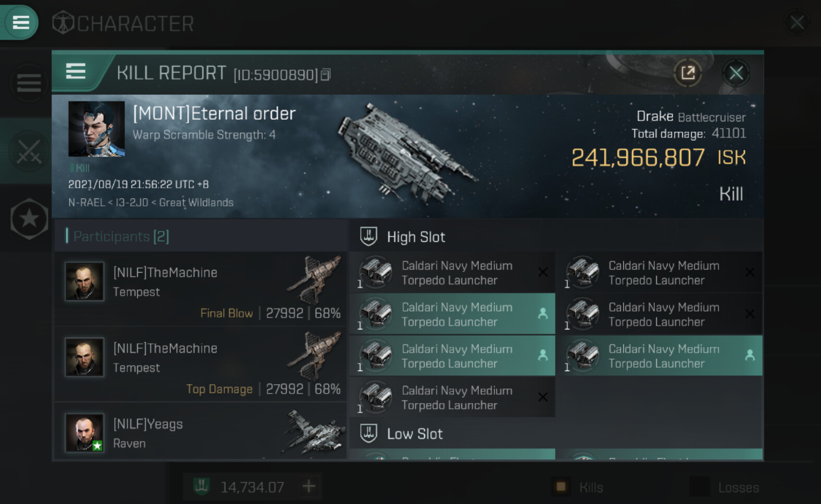Screen dimensions: 821x504
Task: Click the Drake ship image
Action: click(407, 151)
